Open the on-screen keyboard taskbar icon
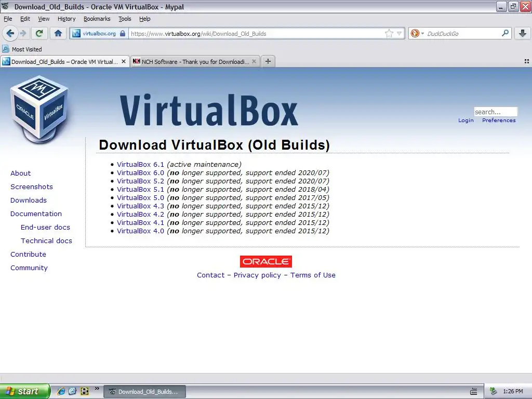This screenshot has height=399, width=532. 474,392
